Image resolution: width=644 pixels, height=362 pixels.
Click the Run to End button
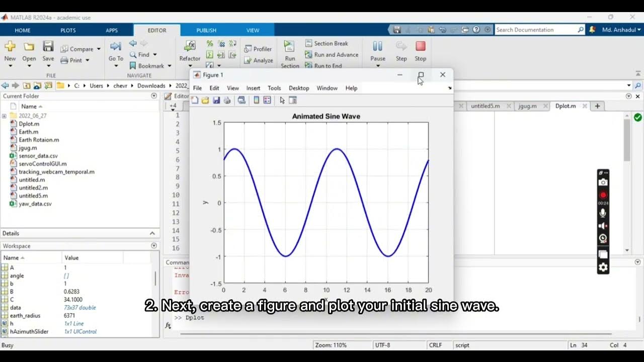(x=324, y=66)
